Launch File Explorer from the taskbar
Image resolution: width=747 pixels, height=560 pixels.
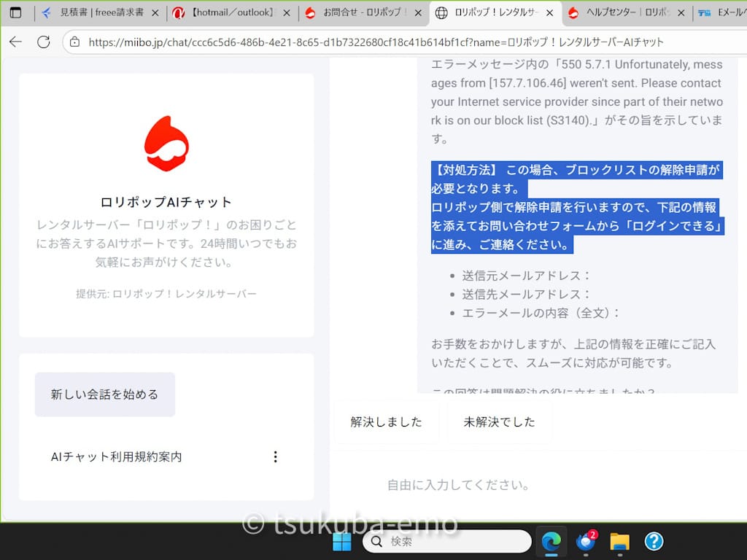click(619, 541)
